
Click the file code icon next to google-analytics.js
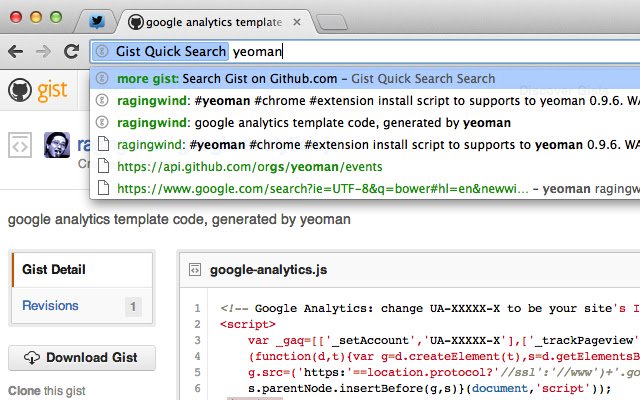pyautogui.click(x=195, y=270)
